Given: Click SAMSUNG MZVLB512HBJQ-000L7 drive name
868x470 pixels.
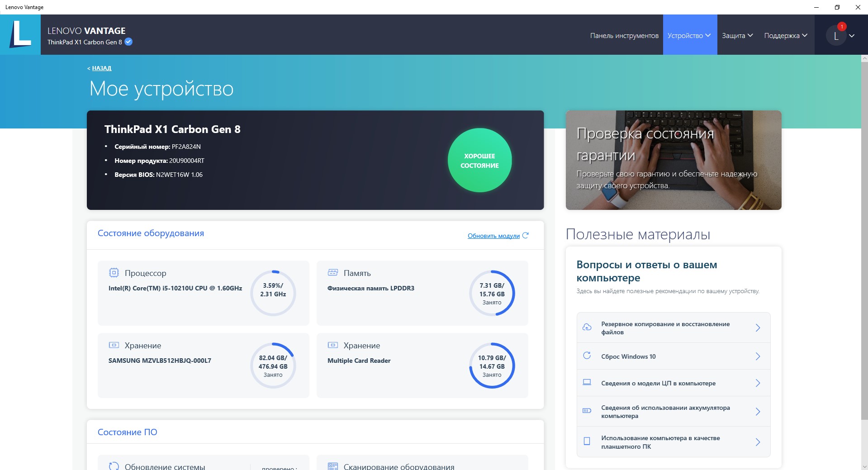Looking at the screenshot, I should coord(160,361).
